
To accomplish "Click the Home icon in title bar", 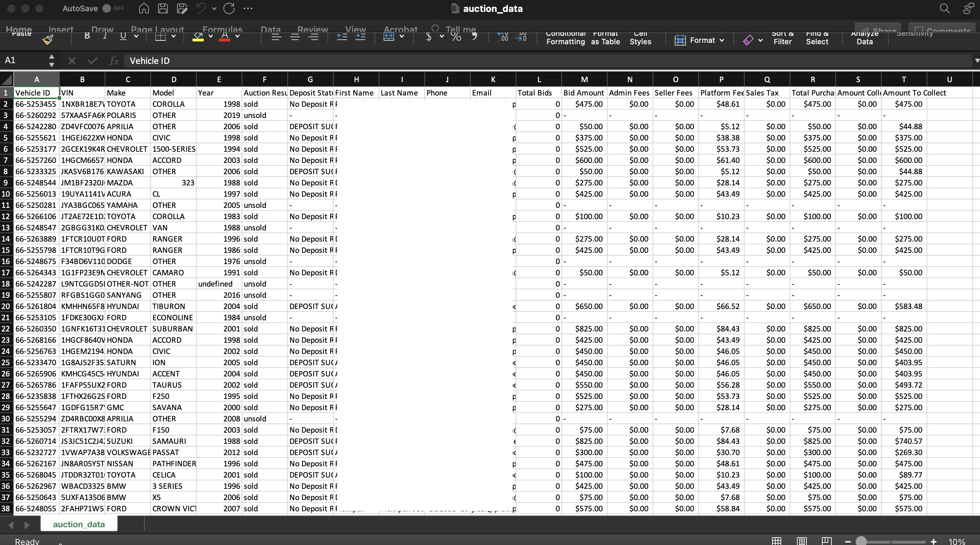I will (144, 8).
